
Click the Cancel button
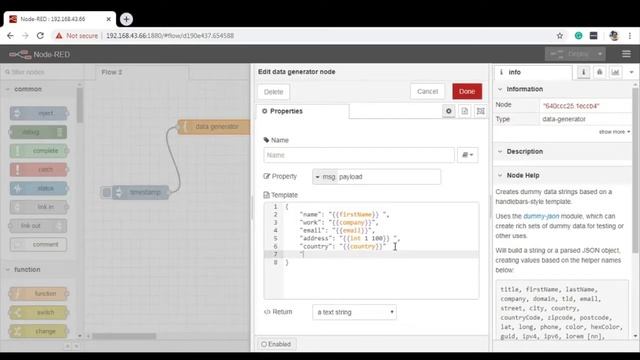pos(427,91)
